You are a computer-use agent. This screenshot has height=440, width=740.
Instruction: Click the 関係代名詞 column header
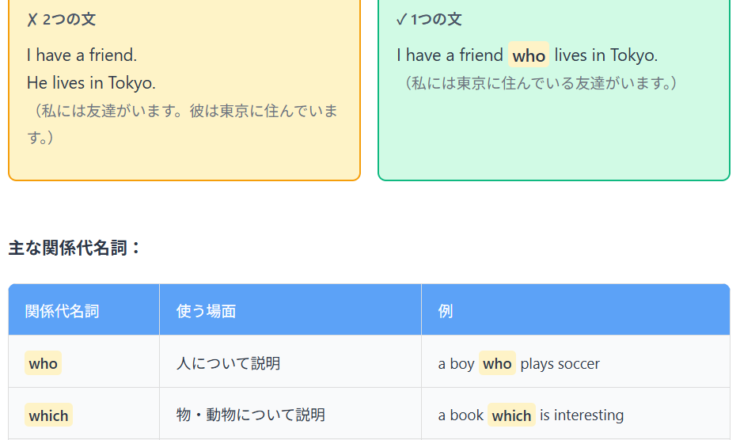tap(62, 311)
